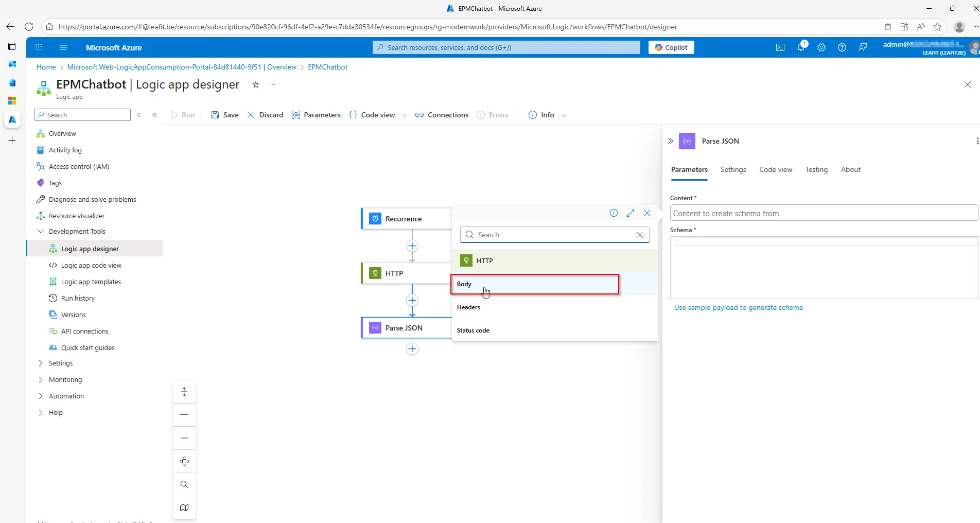Click the canvas zoom in plus button
This screenshot has width=980, height=523.
coord(184,415)
